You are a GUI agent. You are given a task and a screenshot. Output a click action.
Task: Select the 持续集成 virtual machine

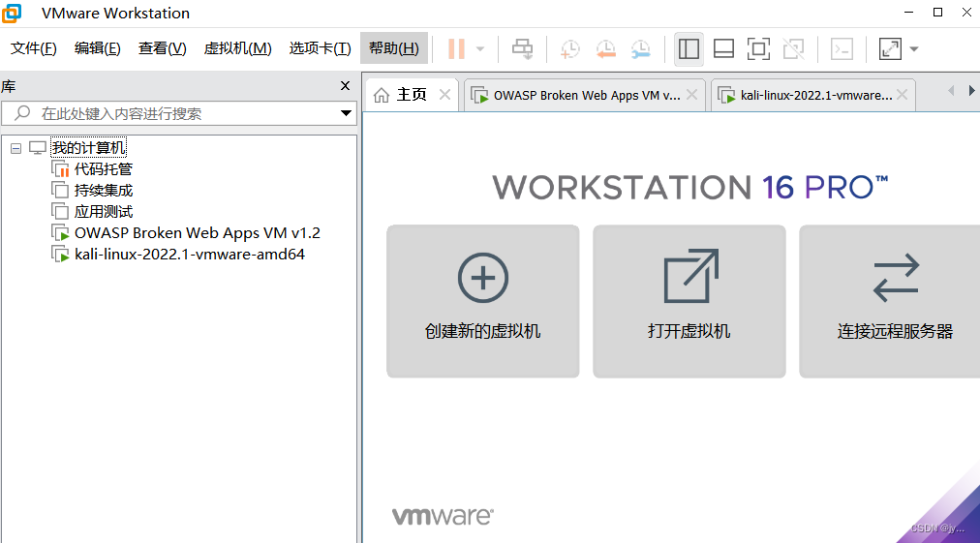[103, 191]
